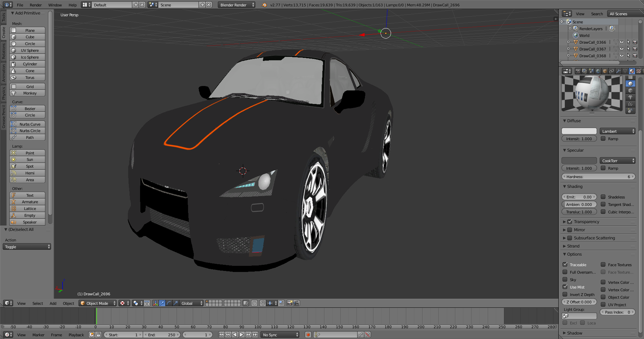
Task: Add an Armature object
Action: pos(27,202)
